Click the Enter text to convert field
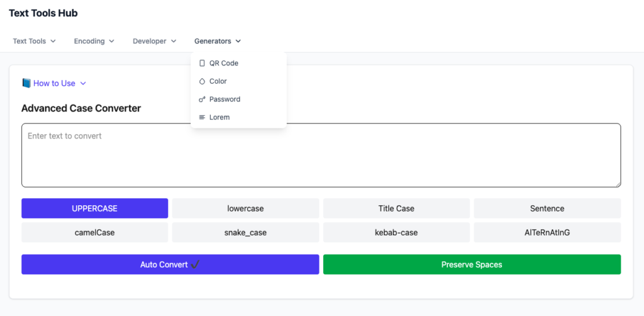The width and height of the screenshot is (644, 316). coord(321,155)
